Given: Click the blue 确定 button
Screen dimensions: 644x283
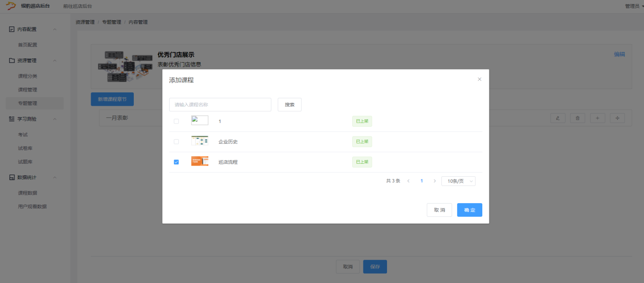Looking at the screenshot, I should [469, 210].
